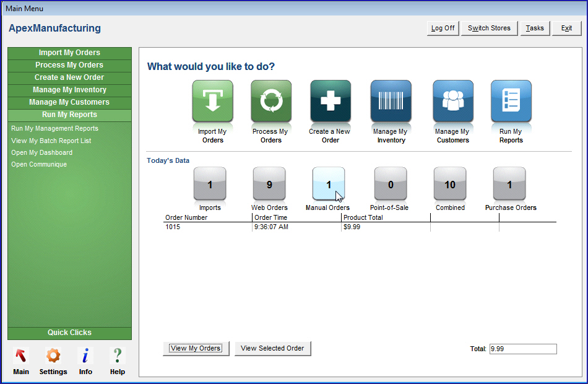This screenshot has height=384, width=588.
Task: Go to Main using the red arrow icon
Action: pos(21,356)
